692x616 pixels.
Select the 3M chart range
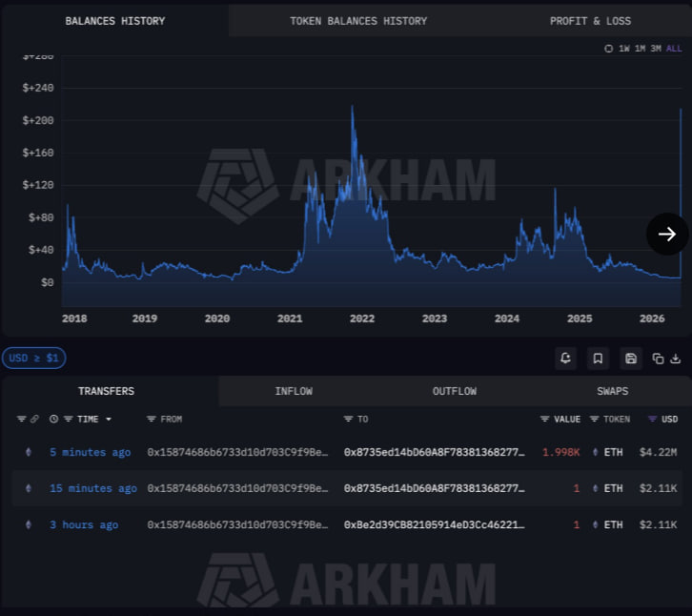pyautogui.click(x=656, y=49)
